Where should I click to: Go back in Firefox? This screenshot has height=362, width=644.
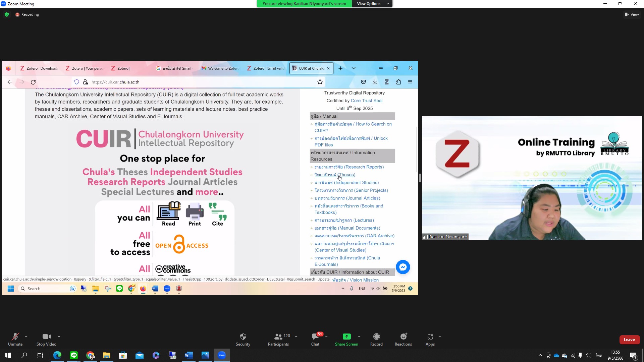click(x=10, y=82)
